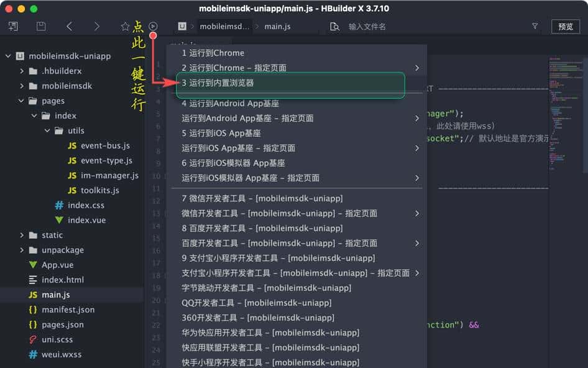The image size is (588, 368).
Task: Click the save file icon
Action: [x=40, y=26]
